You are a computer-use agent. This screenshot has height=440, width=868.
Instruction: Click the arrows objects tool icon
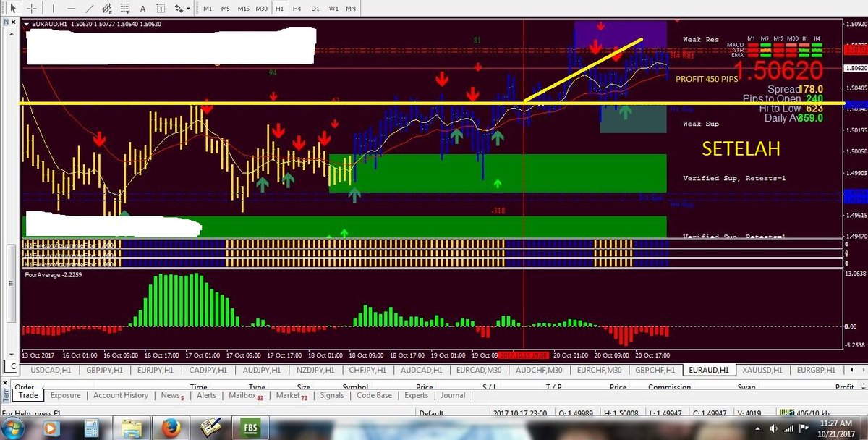pyautogui.click(x=178, y=8)
